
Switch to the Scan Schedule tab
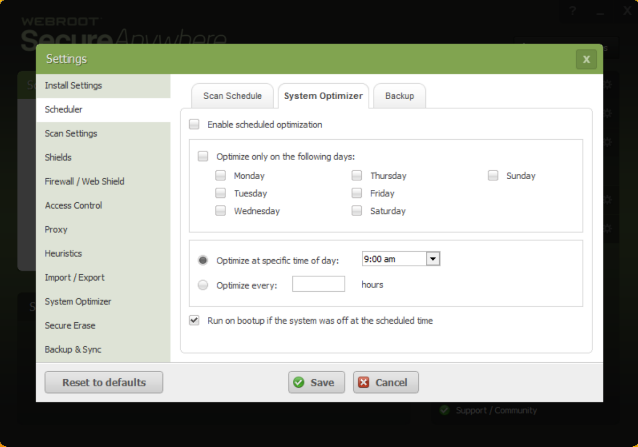click(x=232, y=96)
